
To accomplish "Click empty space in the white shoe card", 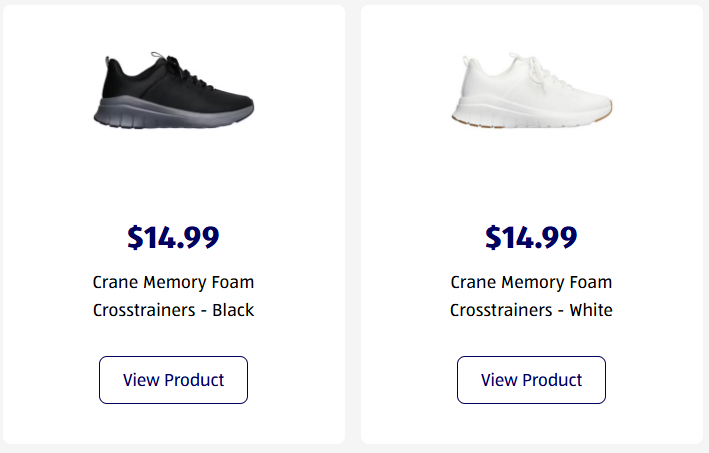I will (x=420, y=180).
